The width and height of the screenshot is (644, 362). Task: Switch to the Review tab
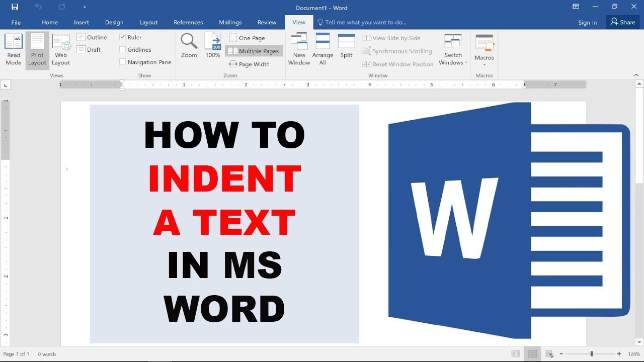pos(267,22)
